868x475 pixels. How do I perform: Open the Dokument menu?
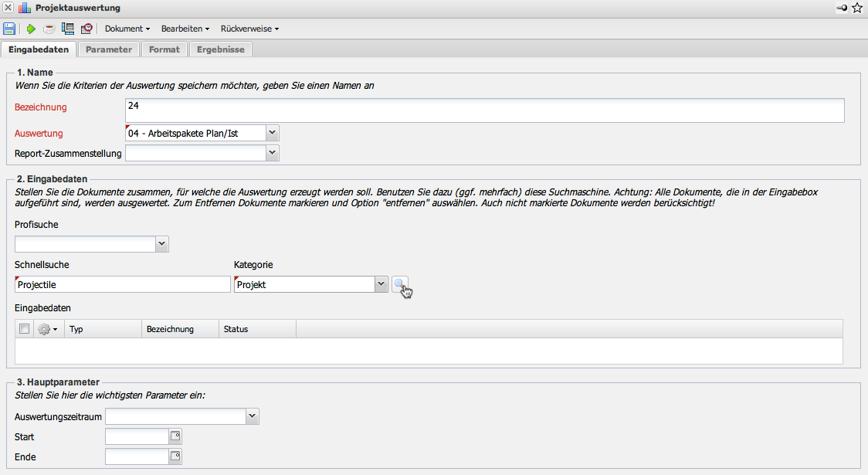pyautogui.click(x=127, y=29)
